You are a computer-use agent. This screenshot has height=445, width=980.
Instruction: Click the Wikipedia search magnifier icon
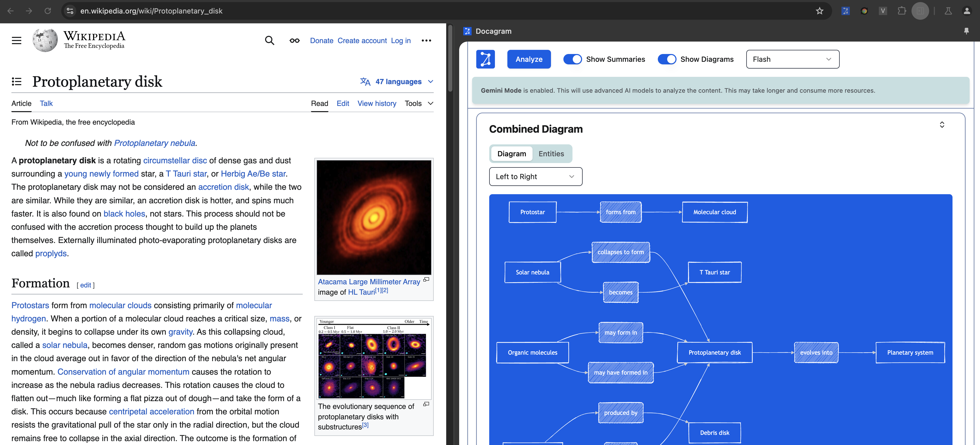click(269, 40)
